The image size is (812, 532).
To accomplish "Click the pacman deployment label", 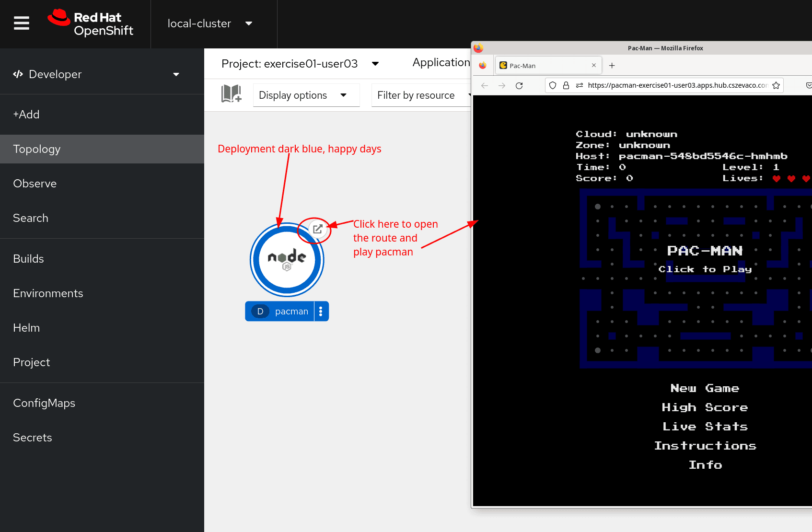I will coord(291,311).
